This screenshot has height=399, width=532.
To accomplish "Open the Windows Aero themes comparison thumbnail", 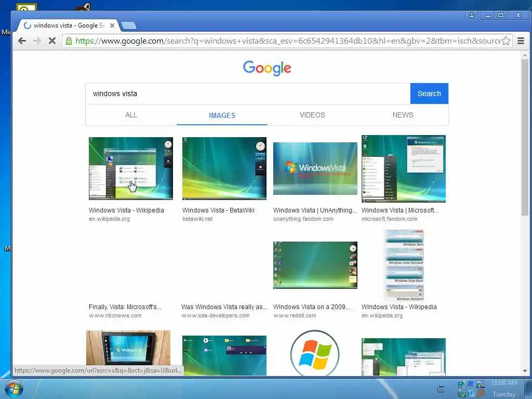I will click(x=404, y=265).
